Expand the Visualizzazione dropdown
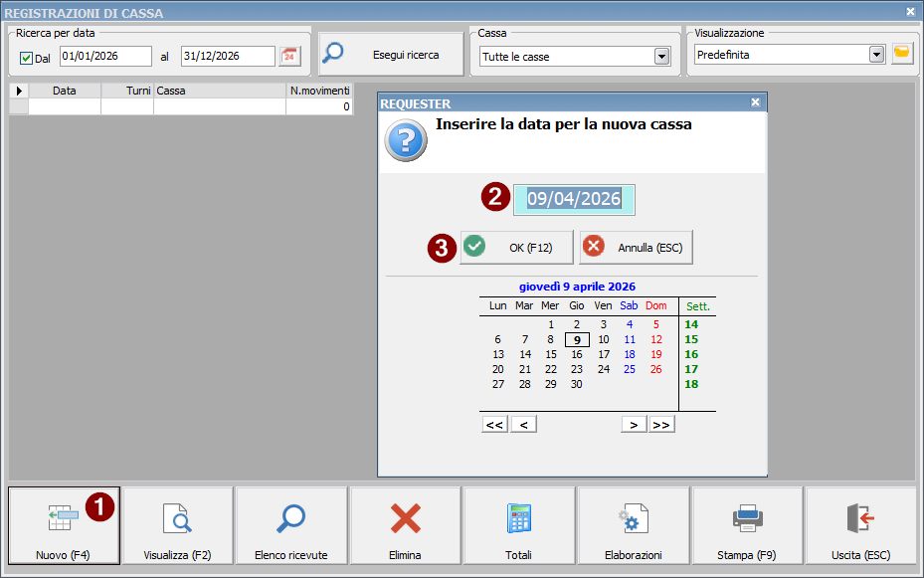The height and width of the screenshot is (578, 924). pos(876,55)
